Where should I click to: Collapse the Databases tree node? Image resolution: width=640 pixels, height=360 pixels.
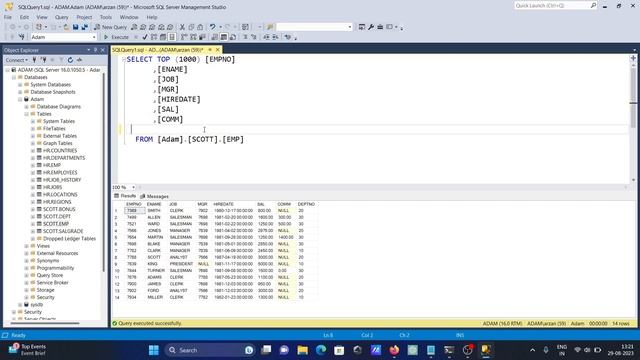[14, 77]
